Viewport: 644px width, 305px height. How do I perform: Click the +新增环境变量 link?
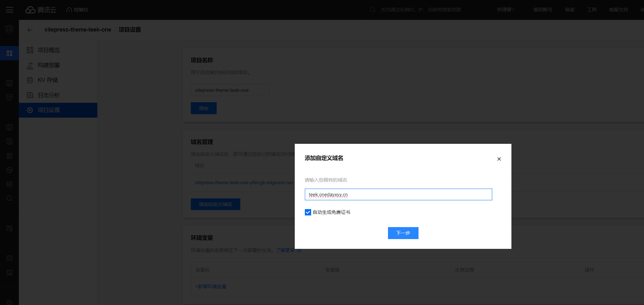(x=211, y=287)
